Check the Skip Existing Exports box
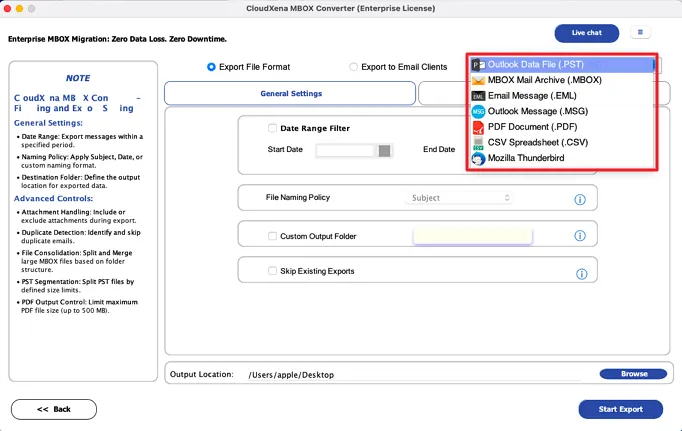This screenshot has width=682, height=431. (x=272, y=271)
